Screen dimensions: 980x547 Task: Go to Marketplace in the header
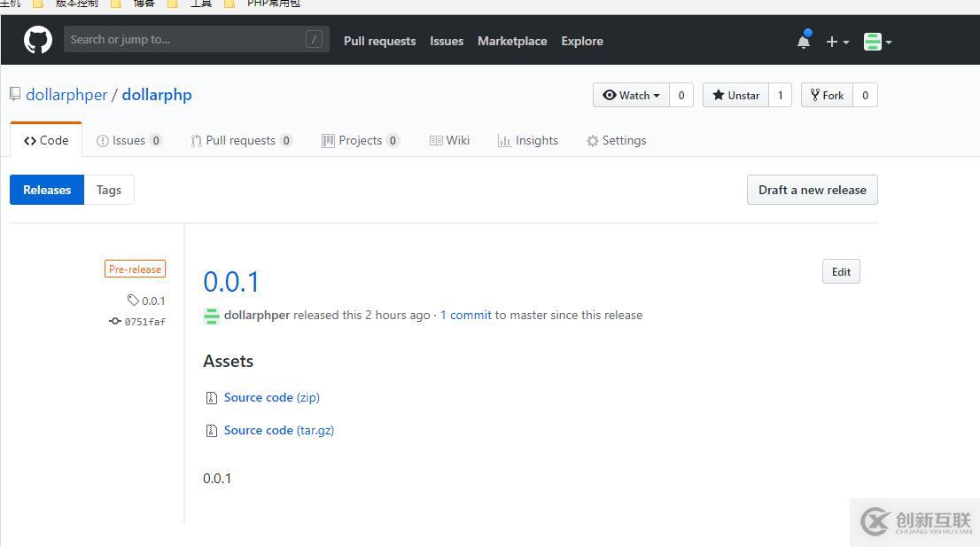(x=512, y=42)
